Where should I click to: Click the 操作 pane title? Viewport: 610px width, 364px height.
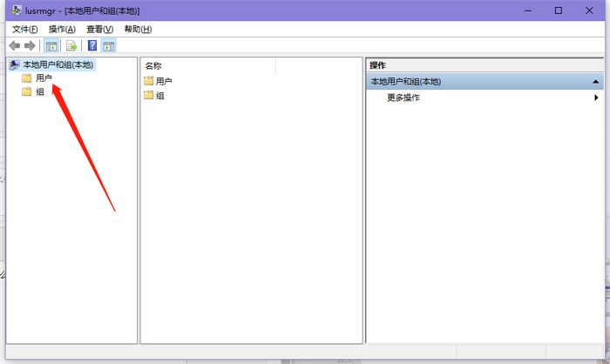click(377, 65)
